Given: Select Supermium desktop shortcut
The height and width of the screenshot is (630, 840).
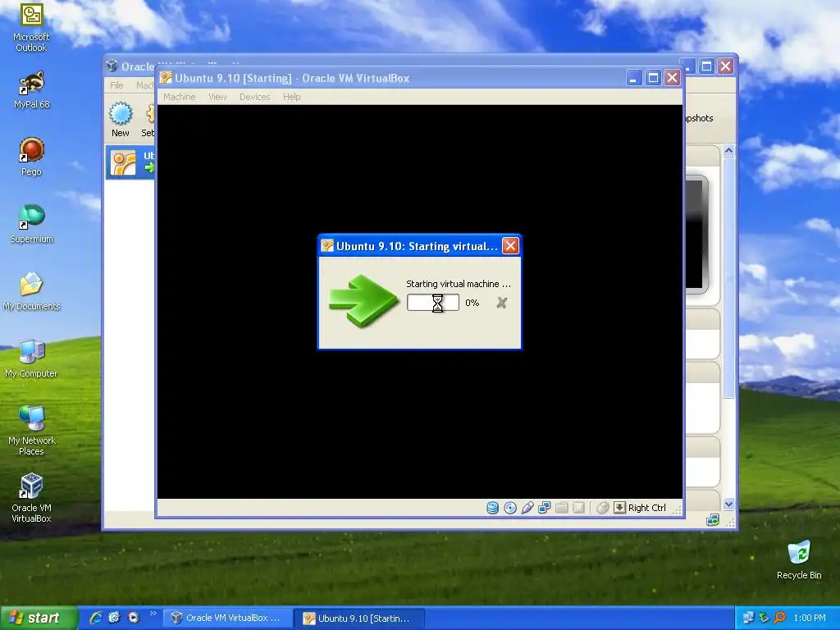Looking at the screenshot, I should click(32, 224).
